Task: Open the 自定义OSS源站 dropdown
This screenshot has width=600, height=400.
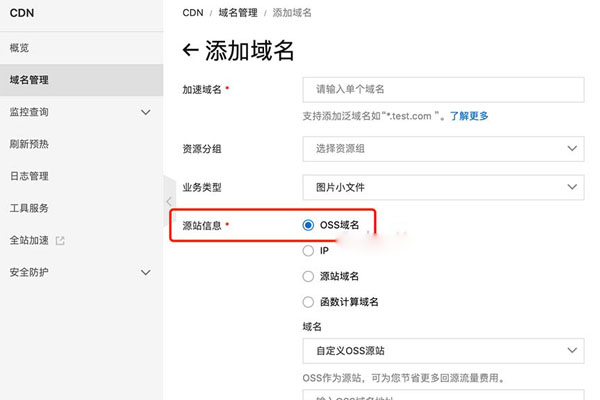Action: (x=443, y=351)
